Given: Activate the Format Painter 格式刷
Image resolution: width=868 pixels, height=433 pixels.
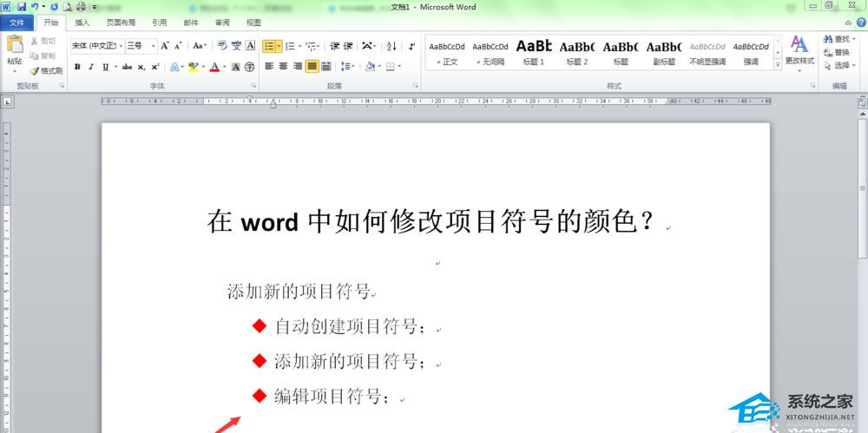Looking at the screenshot, I should pos(47,71).
